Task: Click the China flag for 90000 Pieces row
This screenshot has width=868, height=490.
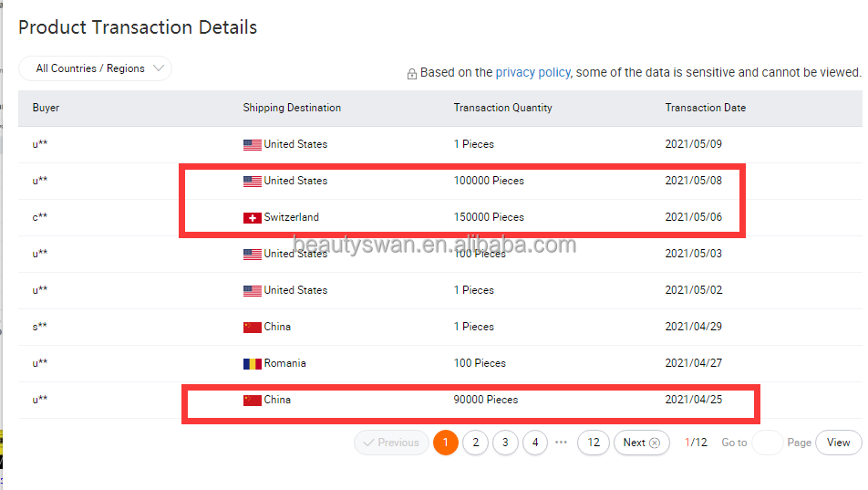Action: [x=253, y=401]
